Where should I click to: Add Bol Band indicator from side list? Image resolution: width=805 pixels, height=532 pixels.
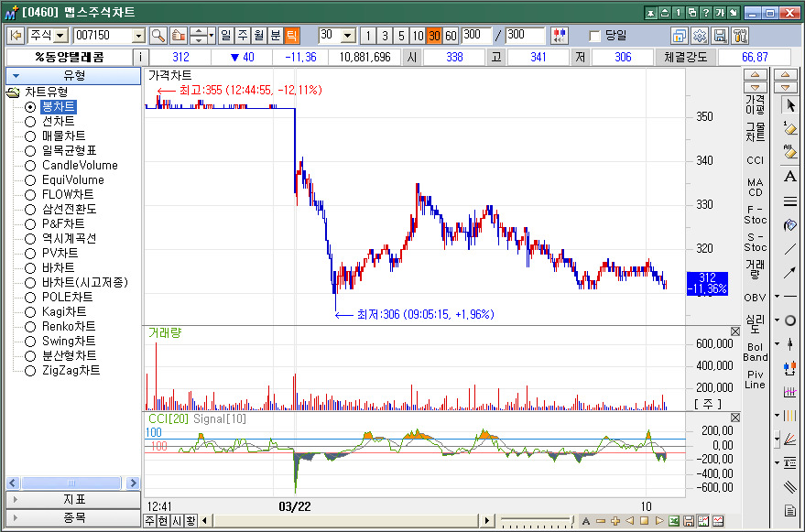tap(755, 352)
